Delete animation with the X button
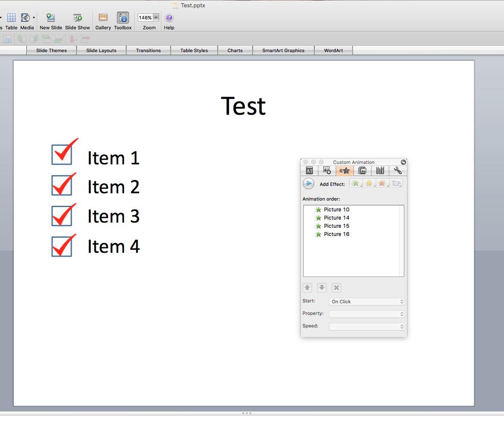 coord(336,287)
